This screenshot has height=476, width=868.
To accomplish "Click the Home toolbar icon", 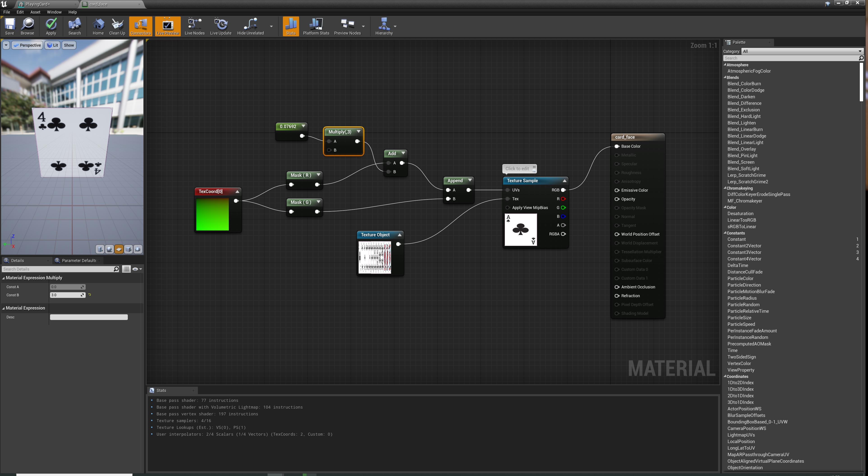I will (98, 26).
